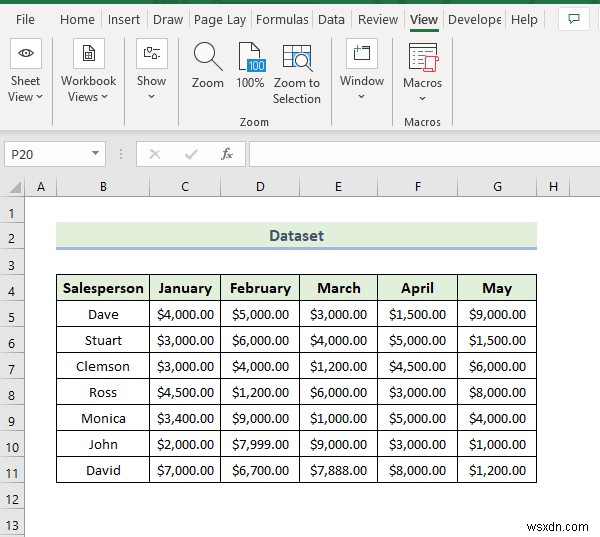Switch to the Home tab
Image resolution: width=600 pixels, height=537 pixels.
(77, 20)
